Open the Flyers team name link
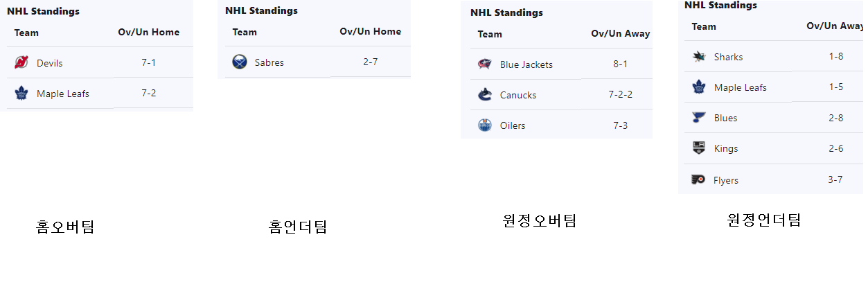 tap(726, 180)
